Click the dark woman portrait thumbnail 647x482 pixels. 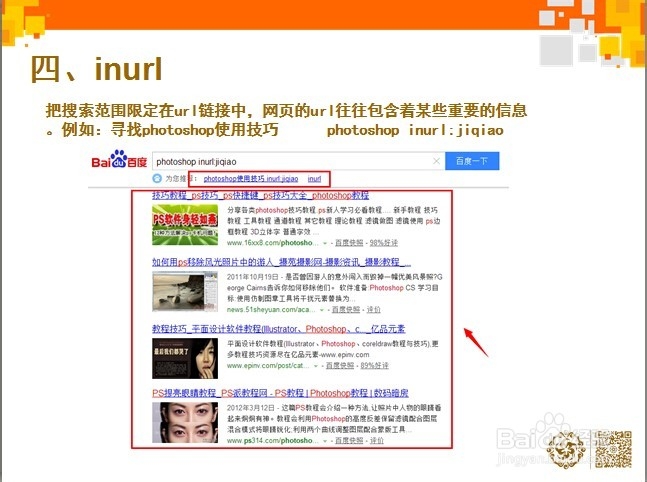185,358
